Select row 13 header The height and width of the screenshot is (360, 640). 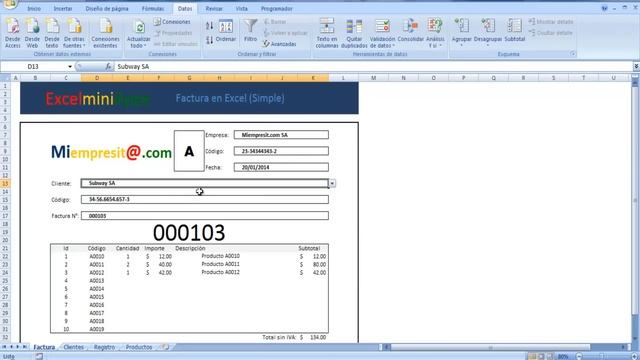tap(5, 184)
